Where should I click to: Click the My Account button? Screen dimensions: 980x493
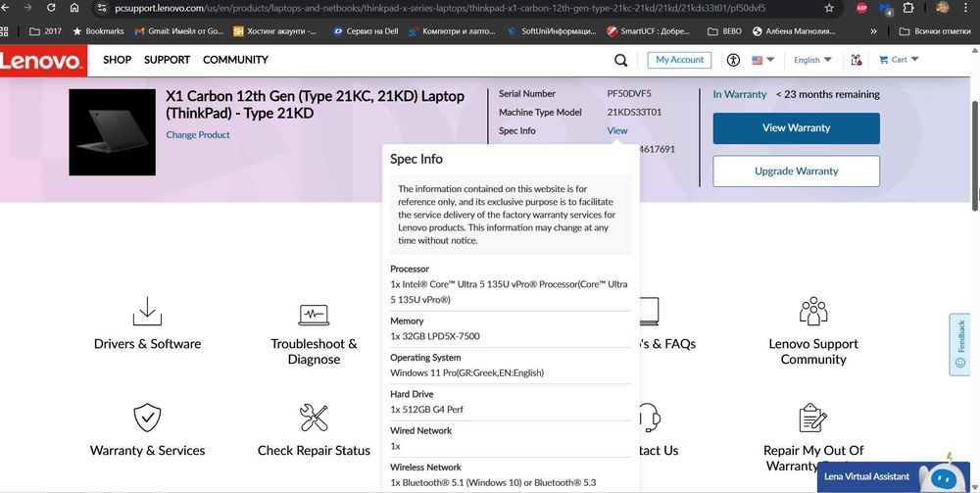[x=679, y=60]
